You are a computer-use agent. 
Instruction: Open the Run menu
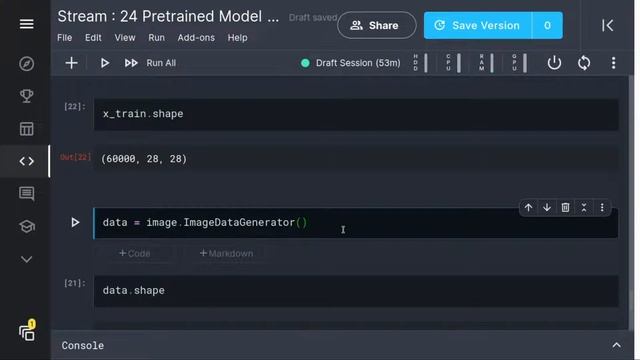coord(156,38)
